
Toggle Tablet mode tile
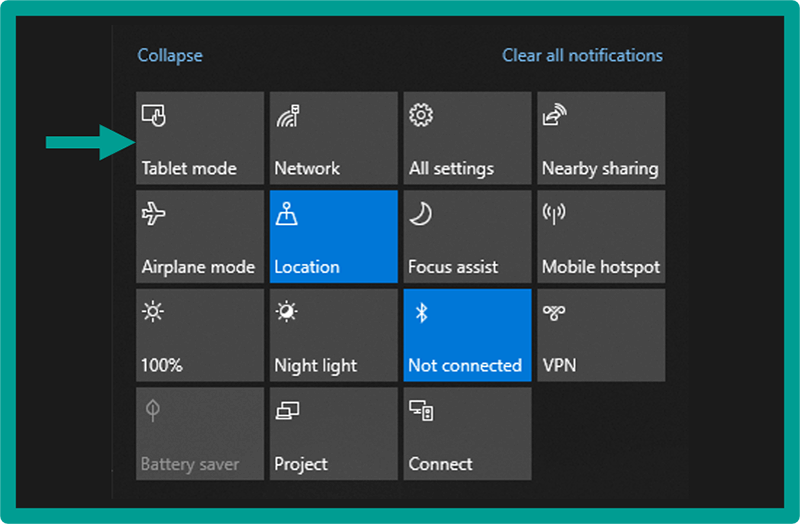(x=200, y=138)
